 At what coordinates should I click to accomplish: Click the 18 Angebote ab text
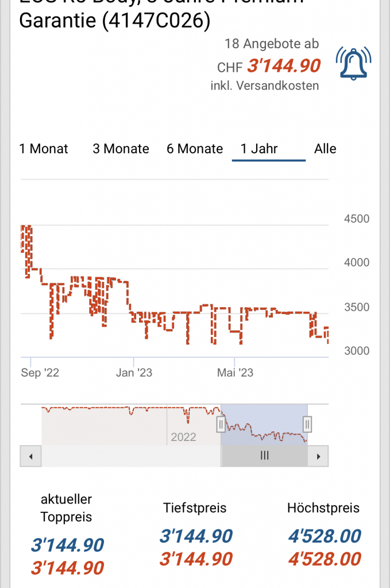click(x=271, y=44)
